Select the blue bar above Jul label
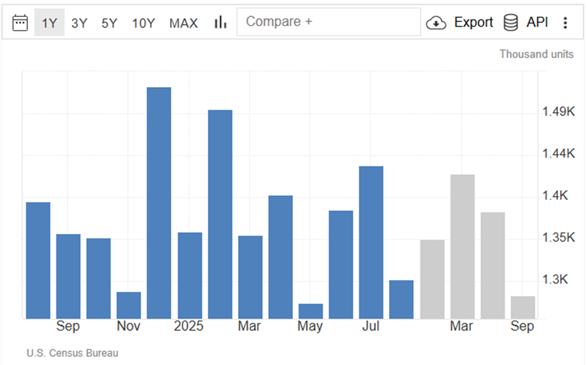 click(x=371, y=242)
